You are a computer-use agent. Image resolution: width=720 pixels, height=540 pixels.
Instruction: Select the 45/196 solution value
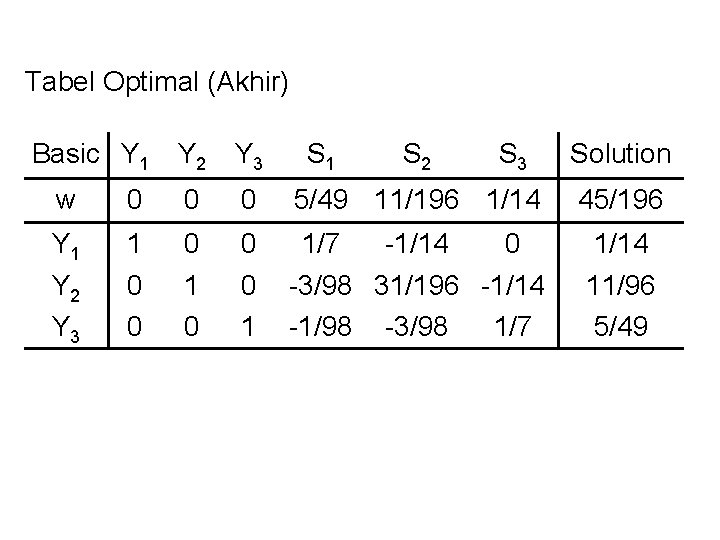(x=620, y=201)
